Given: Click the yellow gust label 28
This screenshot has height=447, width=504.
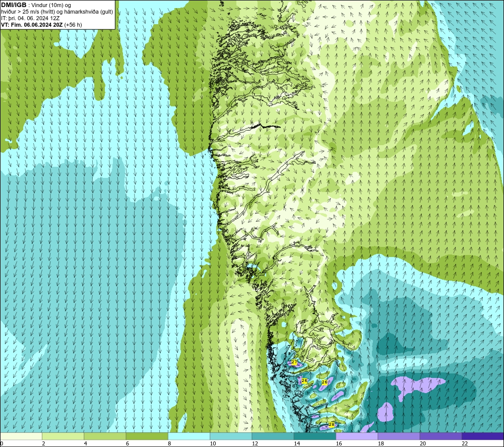Looking at the screenshot, I should point(332,424).
